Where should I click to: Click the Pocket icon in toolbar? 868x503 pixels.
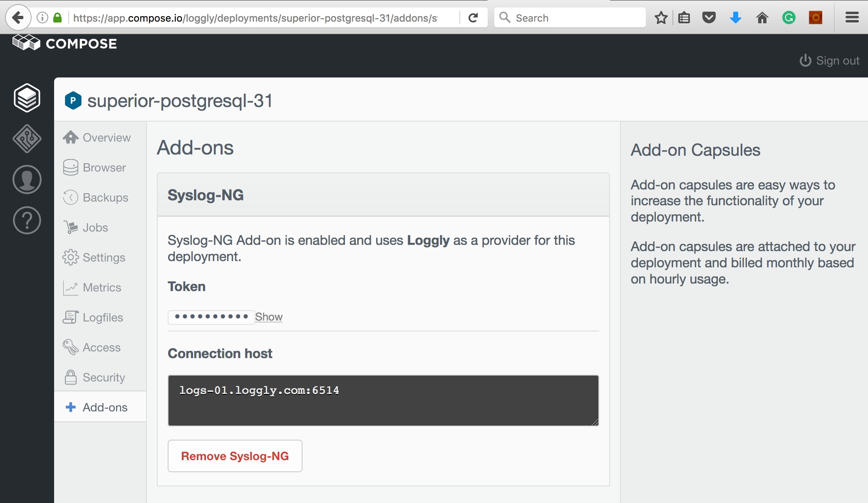click(x=709, y=17)
